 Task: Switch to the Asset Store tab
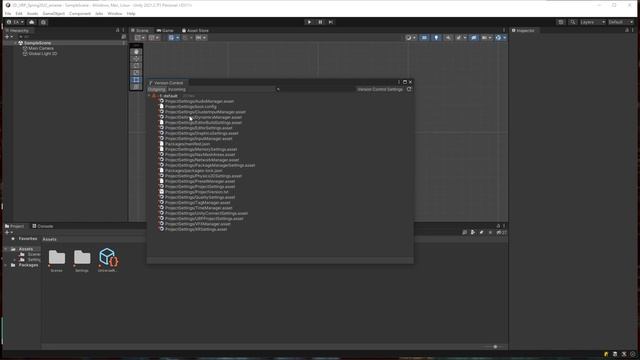(196, 31)
